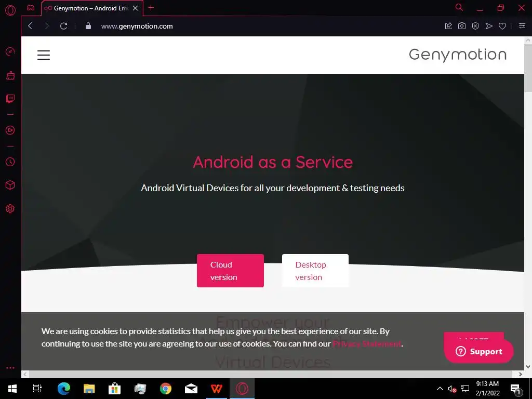Click the forward navigation arrow
532x399 pixels.
click(x=47, y=26)
